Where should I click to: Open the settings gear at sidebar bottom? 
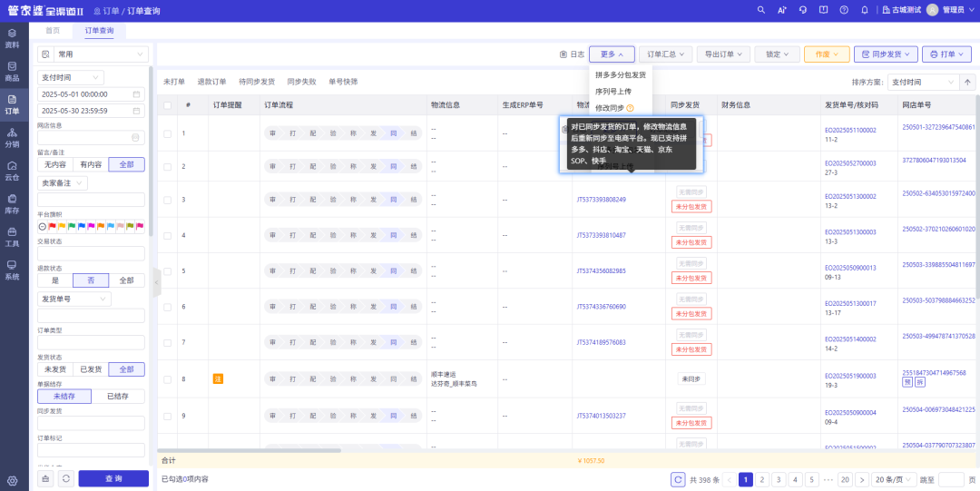click(x=12, y=481)
